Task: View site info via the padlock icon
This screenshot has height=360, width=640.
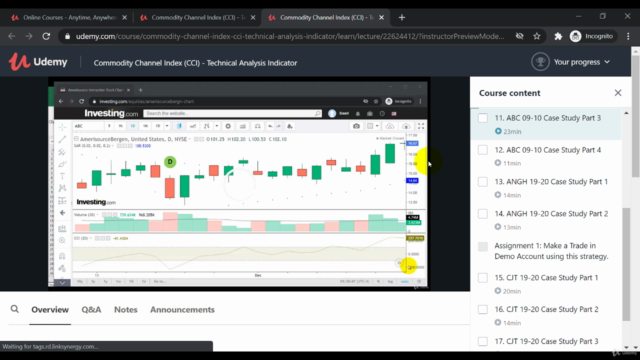Action: point(67,36)
